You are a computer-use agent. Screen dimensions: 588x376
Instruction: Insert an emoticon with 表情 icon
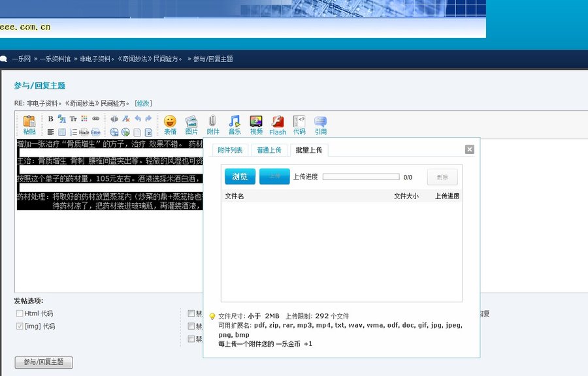[170, 124]
